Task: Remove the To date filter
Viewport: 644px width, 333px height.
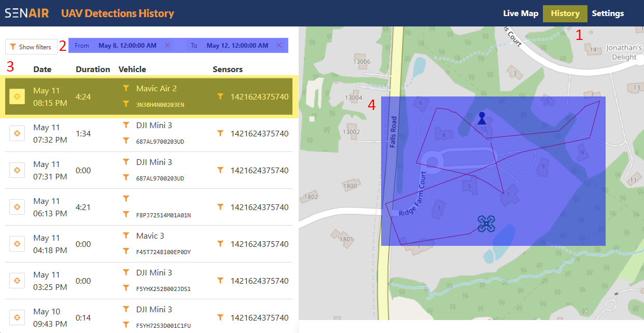Action: click(279, 46)
